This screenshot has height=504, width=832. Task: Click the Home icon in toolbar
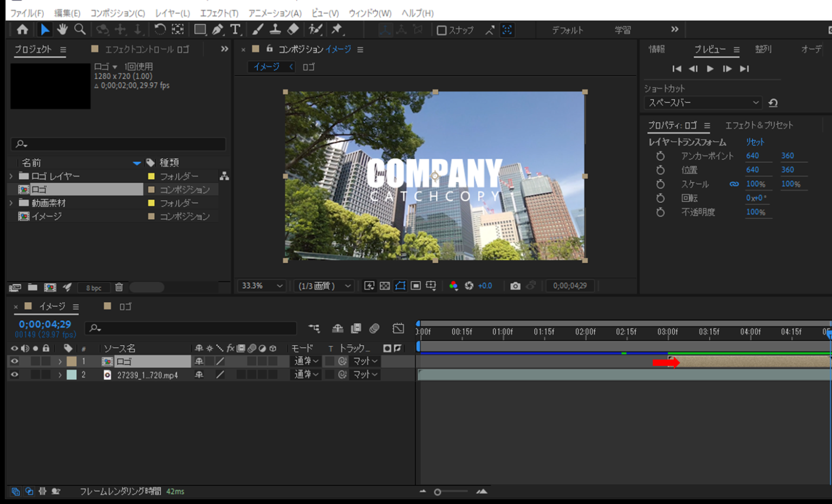click(22, 29)
